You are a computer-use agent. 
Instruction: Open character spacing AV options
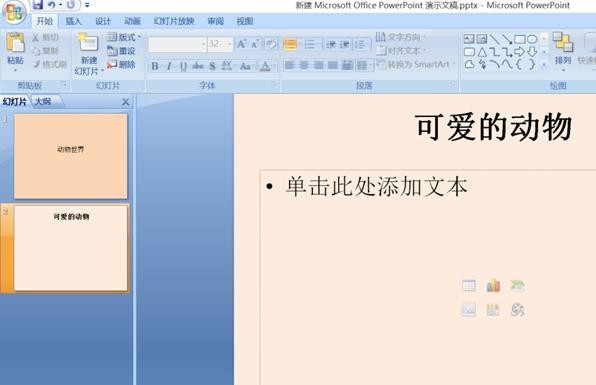click(227, 66)
